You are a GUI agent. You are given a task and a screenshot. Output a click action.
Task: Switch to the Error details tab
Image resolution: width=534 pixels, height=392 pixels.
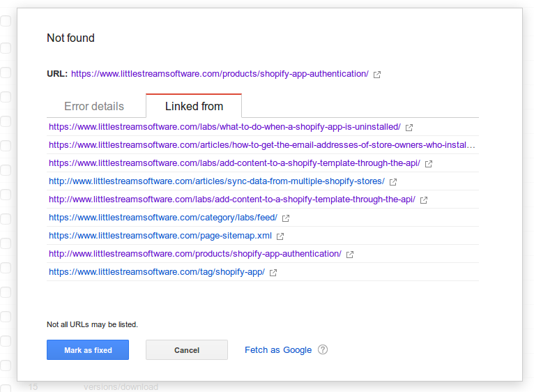click(x=94, y=106)
